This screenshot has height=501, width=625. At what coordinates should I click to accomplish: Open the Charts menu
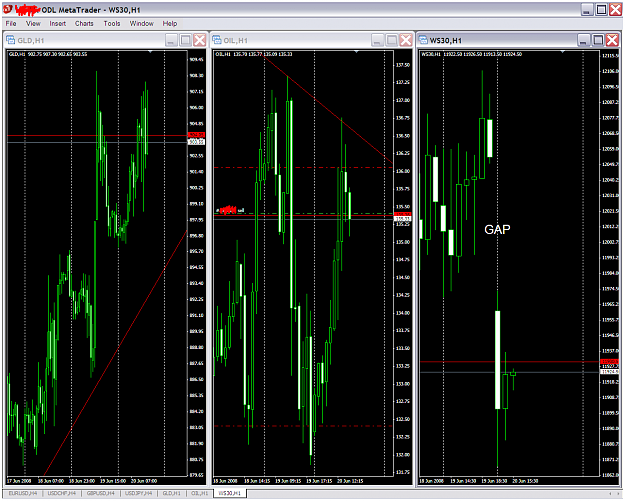tap(84, 24)
